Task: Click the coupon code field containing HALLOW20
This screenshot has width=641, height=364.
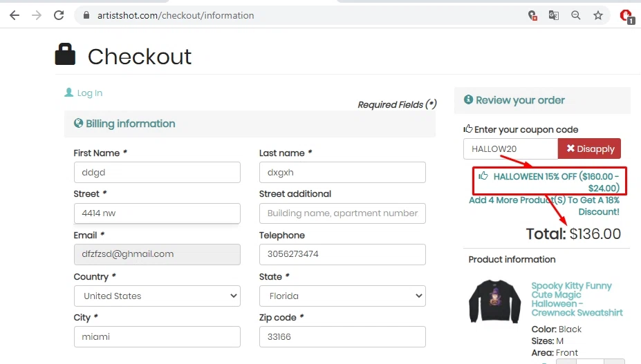Action: click(x=510, y=149)
